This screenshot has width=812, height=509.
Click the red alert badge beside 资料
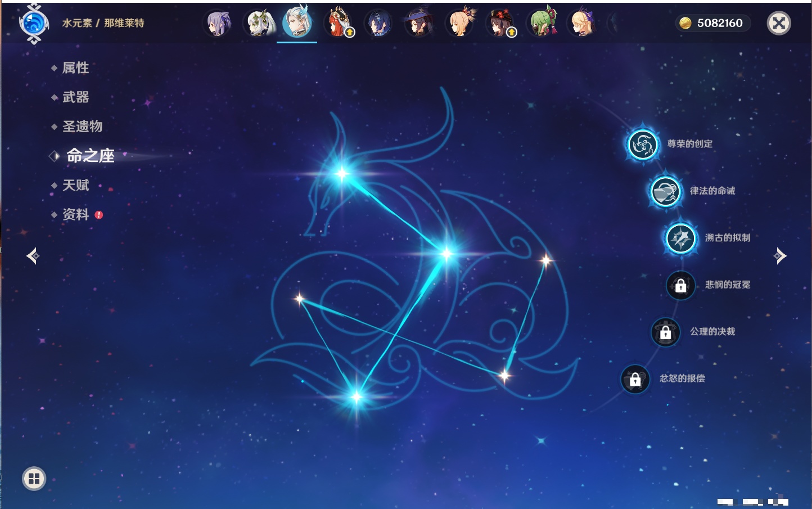click(x=99, y=215)
